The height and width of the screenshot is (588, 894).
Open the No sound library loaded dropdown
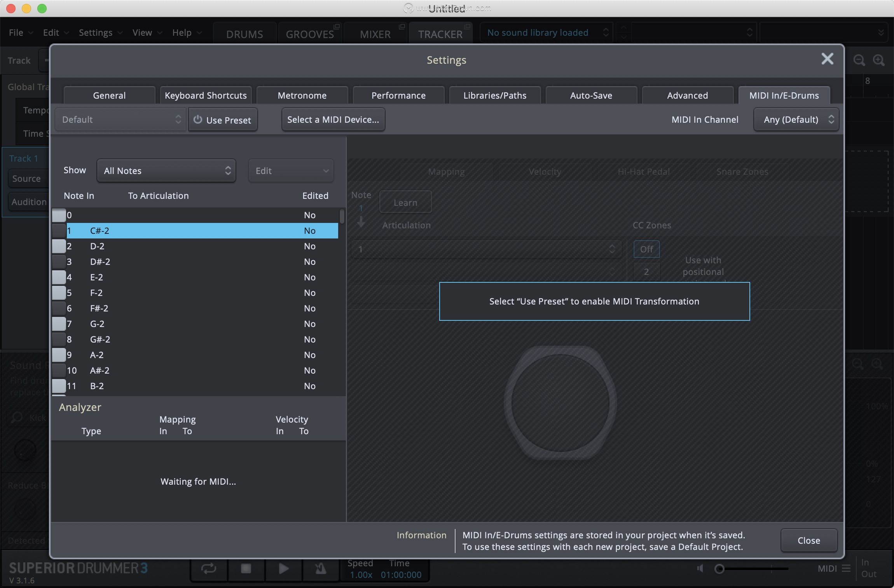pos(547,33)
